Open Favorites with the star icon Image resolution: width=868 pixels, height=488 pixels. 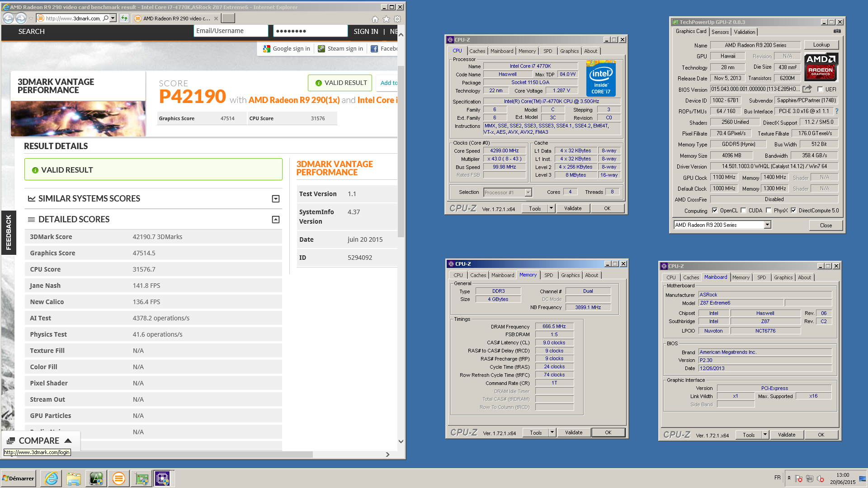coord(386,19)
